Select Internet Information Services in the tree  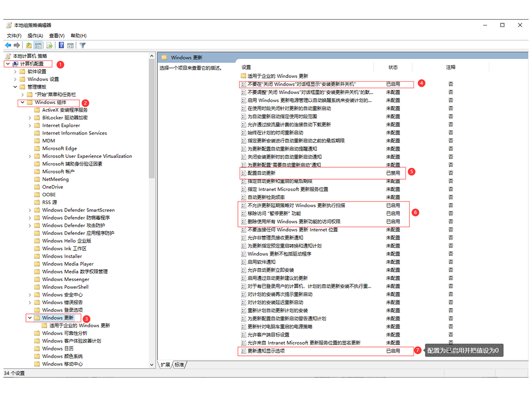pos(74,133)
